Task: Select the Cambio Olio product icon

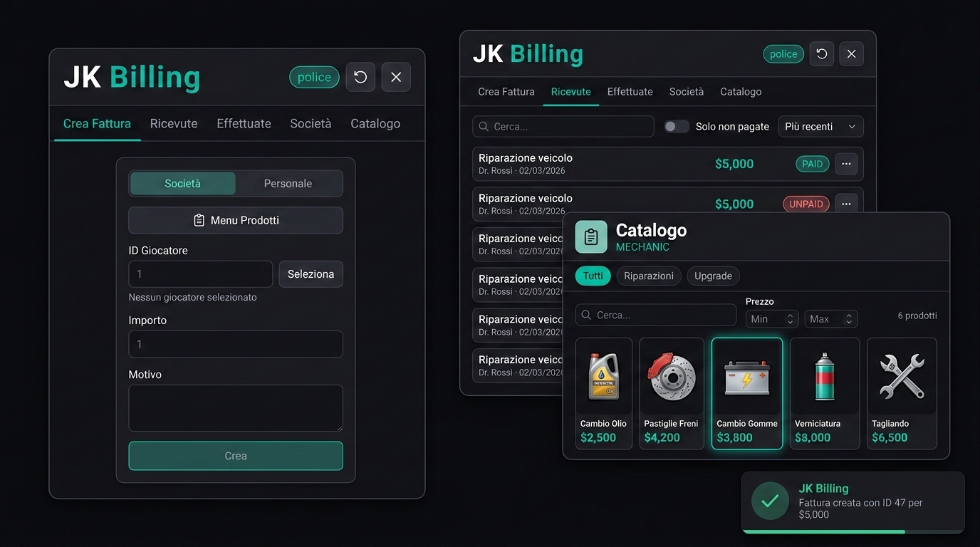Action: pyautogui.click(x=603, y=376)
